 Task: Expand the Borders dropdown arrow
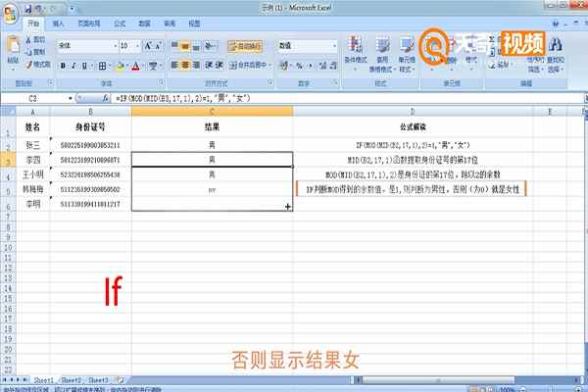[110, 66]
